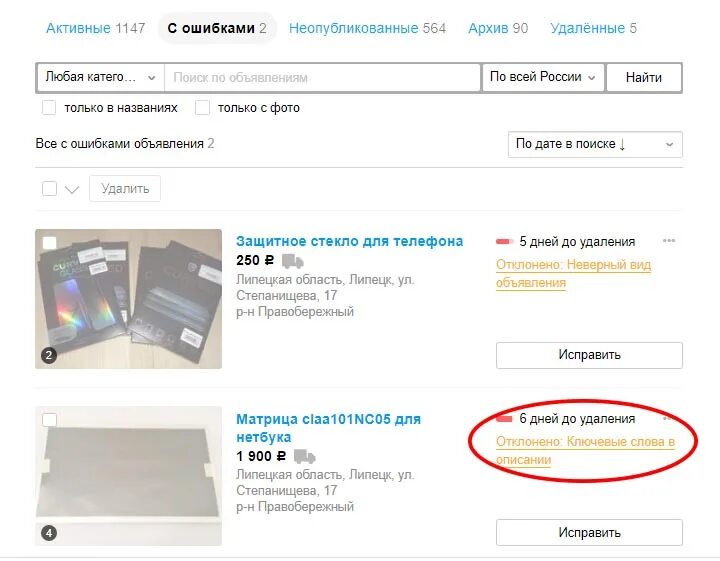Open the Матрица claa101NC05 listing thumbnail
Image resolution: width=720 pixels, height=561 pixels.
pyautogui.click(x=129, y=476)
